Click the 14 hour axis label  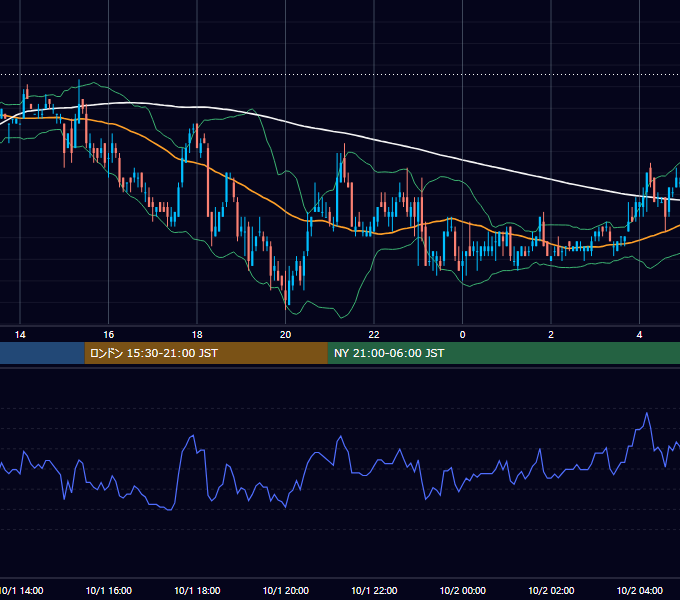tap(20, 335)
